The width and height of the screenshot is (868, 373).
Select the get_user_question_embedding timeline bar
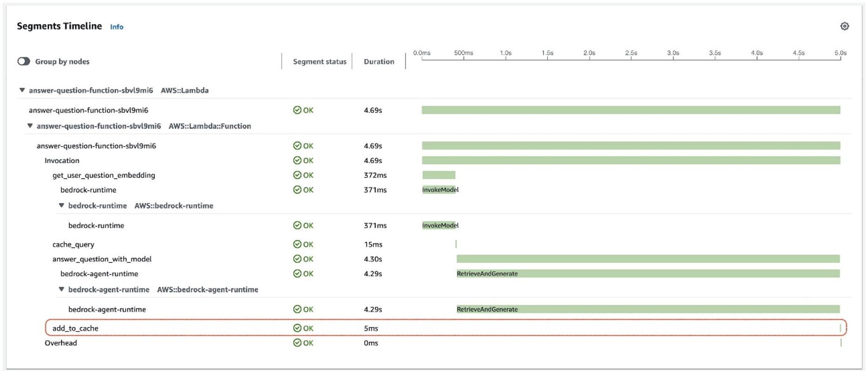[x=439, y=175]
